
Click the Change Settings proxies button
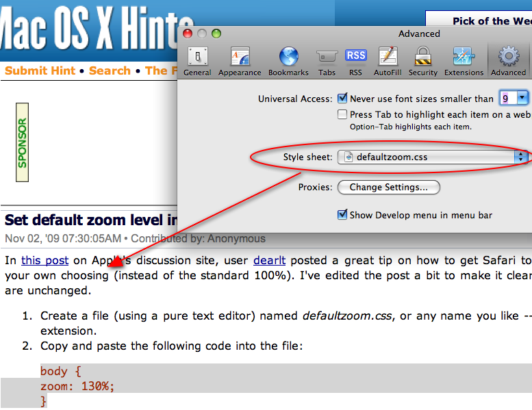pos(388,187)
